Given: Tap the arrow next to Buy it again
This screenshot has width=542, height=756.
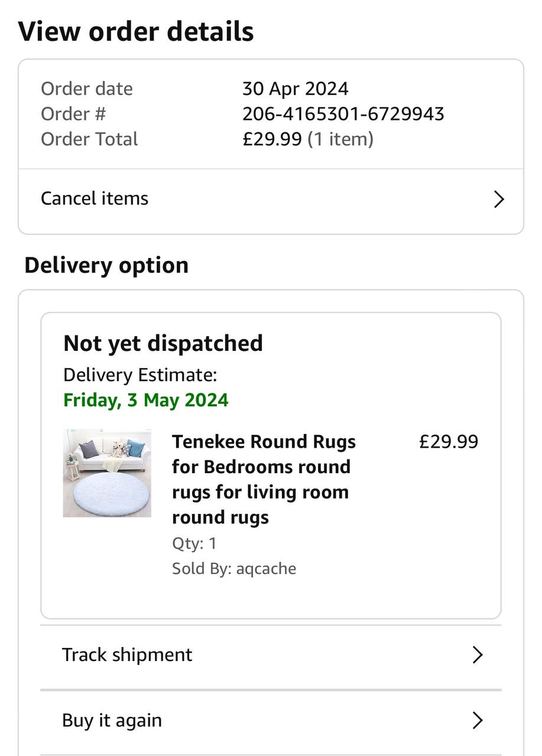Looking at the screenshot, I should click(478, 720).
